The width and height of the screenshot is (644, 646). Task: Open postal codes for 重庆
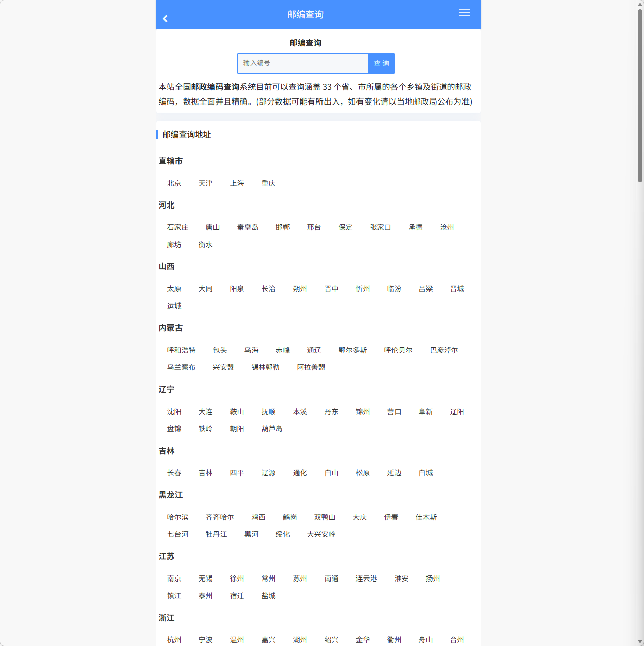point(268,183)
